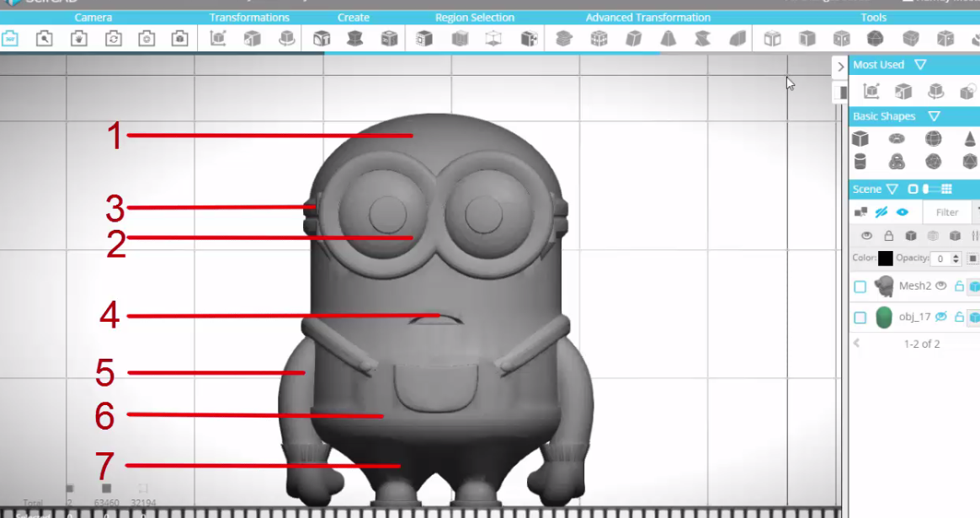Viewport: 980px width, 518px height.
Task: Add a cube from Basic Shapes
Action: 860,138
